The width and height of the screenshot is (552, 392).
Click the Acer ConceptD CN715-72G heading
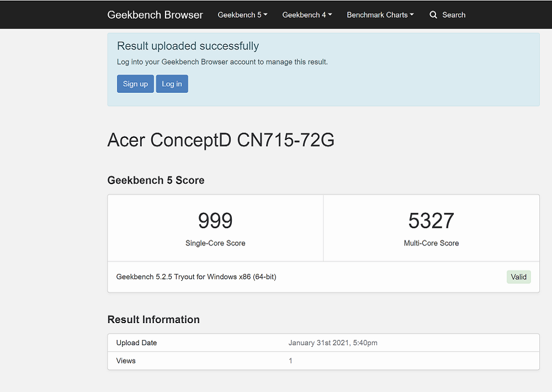coord(221,140)
